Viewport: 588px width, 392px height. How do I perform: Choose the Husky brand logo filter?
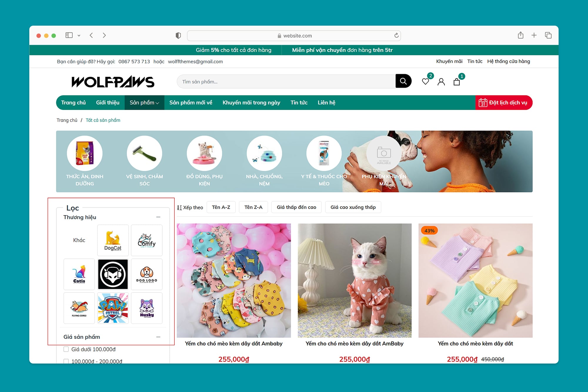pos(147,308)
